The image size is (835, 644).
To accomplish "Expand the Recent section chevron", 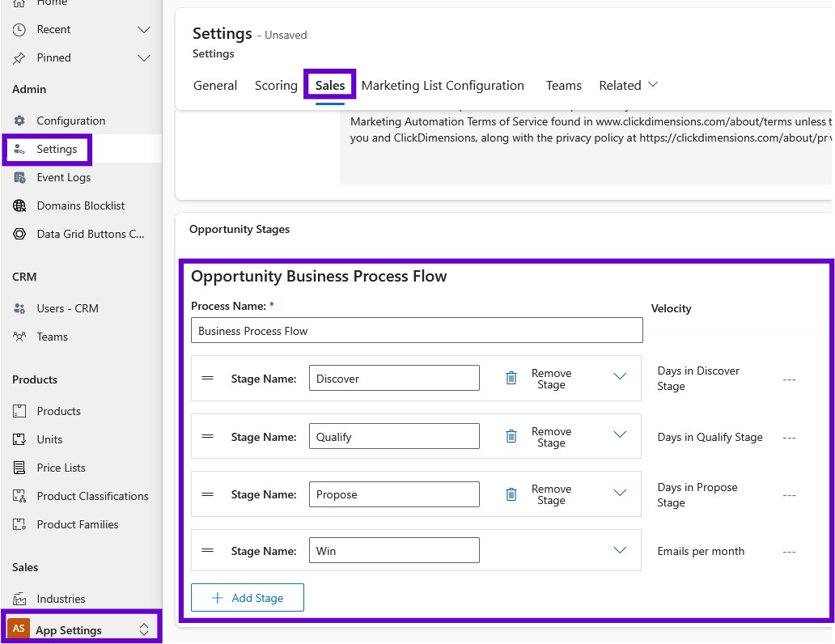I will (x=144, y=30).
